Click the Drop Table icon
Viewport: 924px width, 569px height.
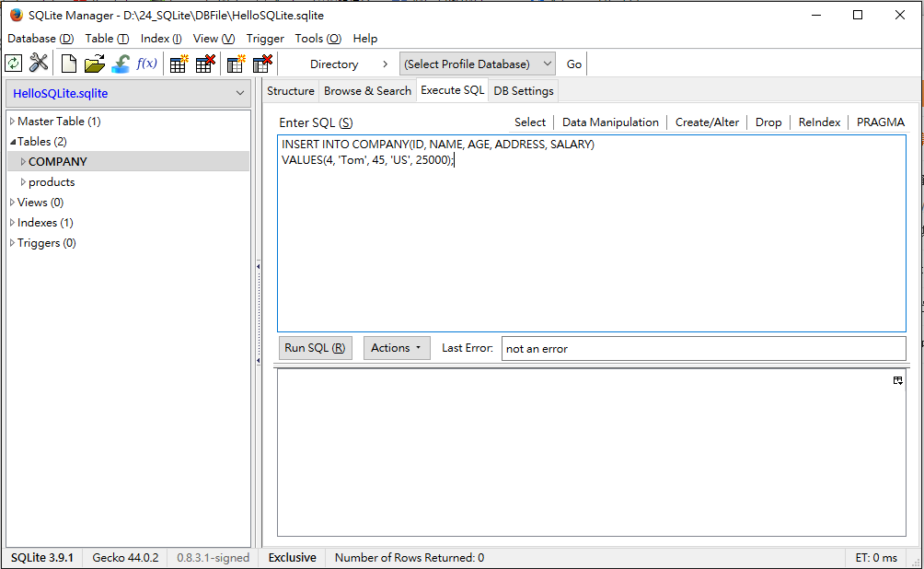point(205,64)
